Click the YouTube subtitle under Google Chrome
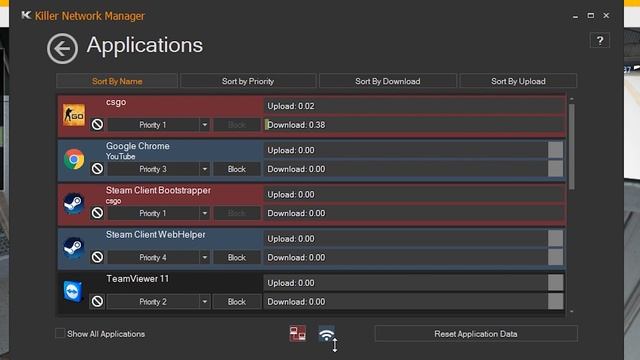This screenshot has width=640, height=360. (x=120, y=156)
